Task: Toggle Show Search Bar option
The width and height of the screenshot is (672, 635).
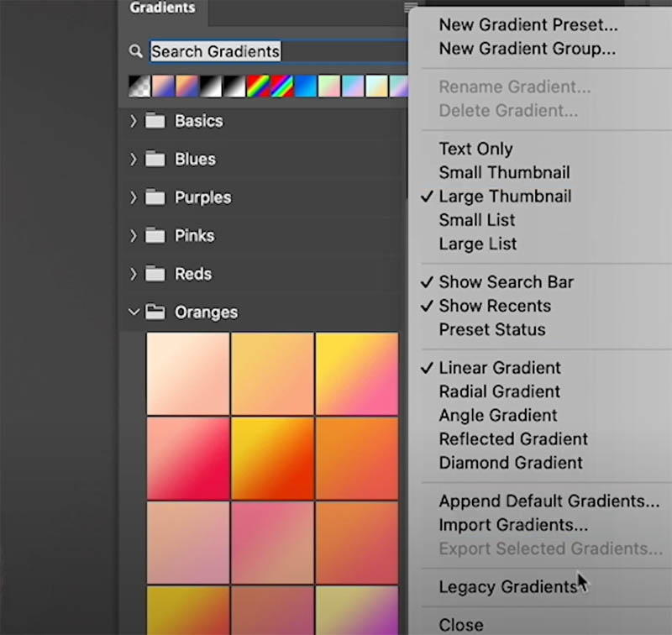Action: [x=506, y=282]
